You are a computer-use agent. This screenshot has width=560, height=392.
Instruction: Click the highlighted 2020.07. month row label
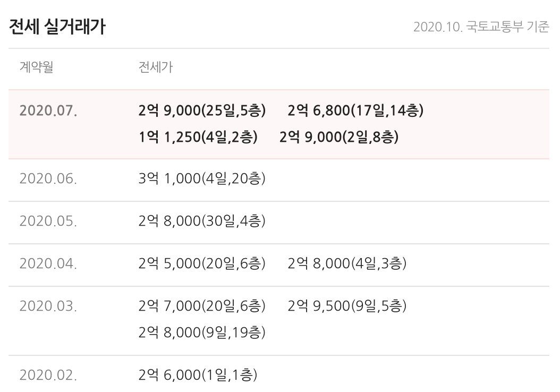tap(48, 111)
